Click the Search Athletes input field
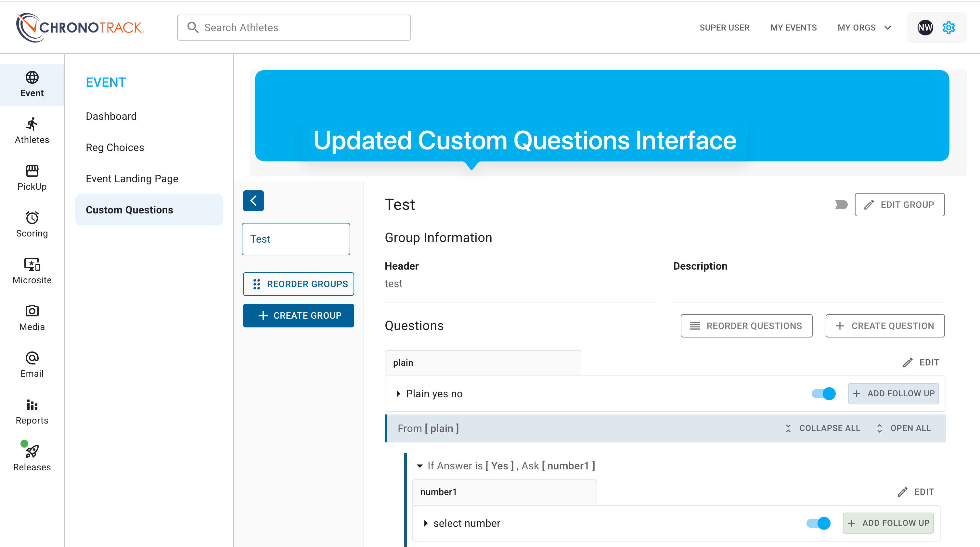This screenshot has height=547, width=980. (294, 28)
